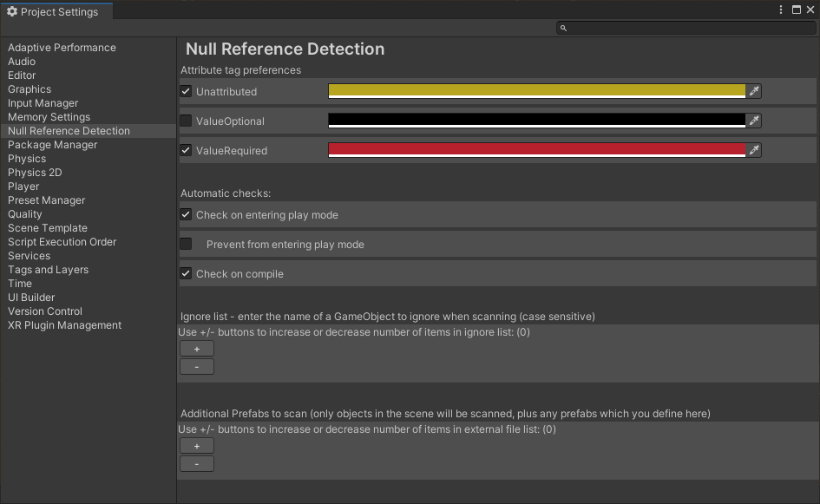Click the gear icon on the Project Settings tab
This screenshot has height=504, width=820.
click(11, 11)
